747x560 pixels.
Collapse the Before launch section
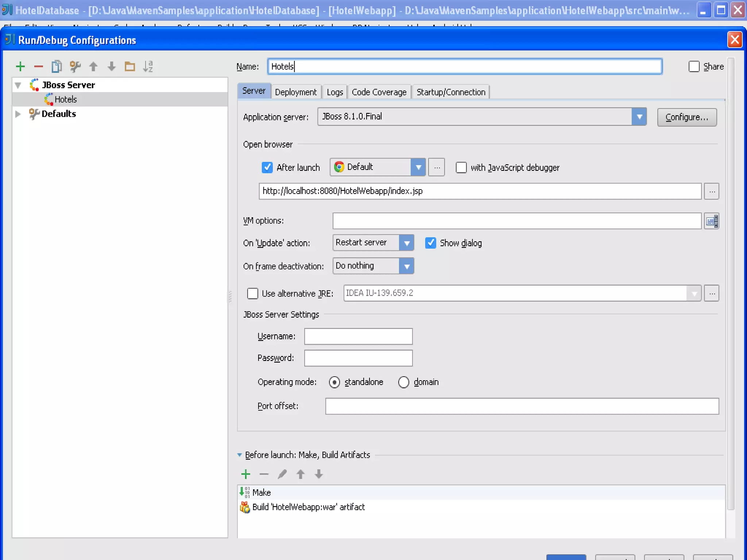240,455
